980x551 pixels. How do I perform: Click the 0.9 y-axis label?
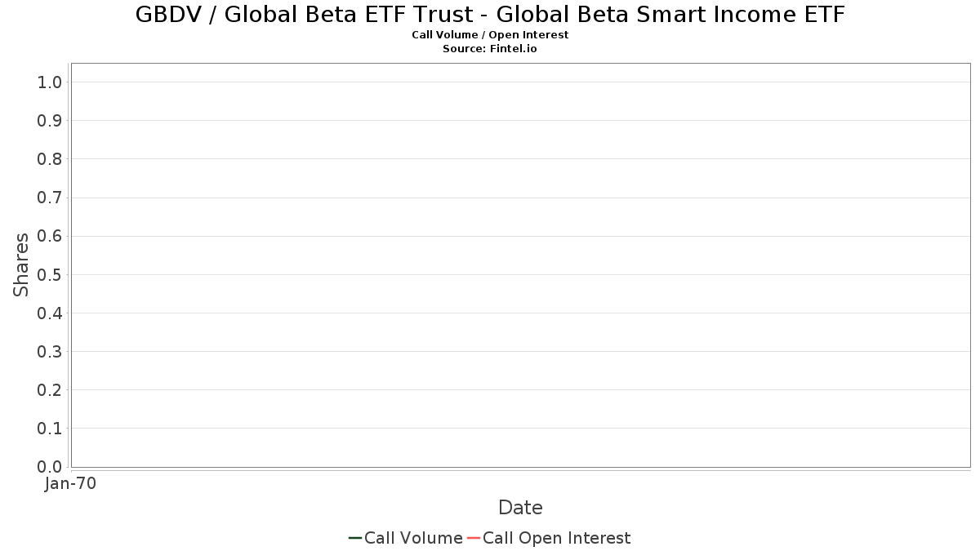coord(50,121)
